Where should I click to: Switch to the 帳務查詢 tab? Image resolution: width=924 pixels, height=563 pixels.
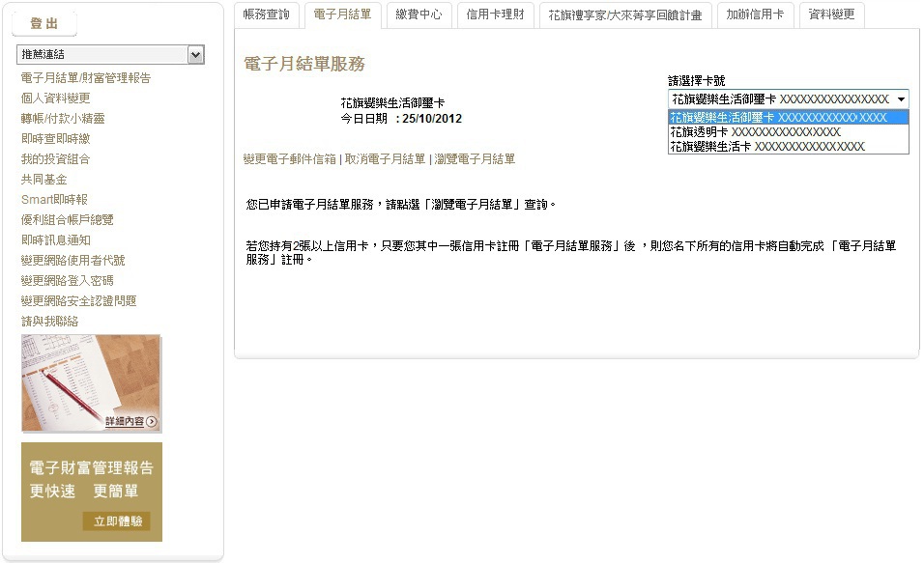[x=267, y=14]
